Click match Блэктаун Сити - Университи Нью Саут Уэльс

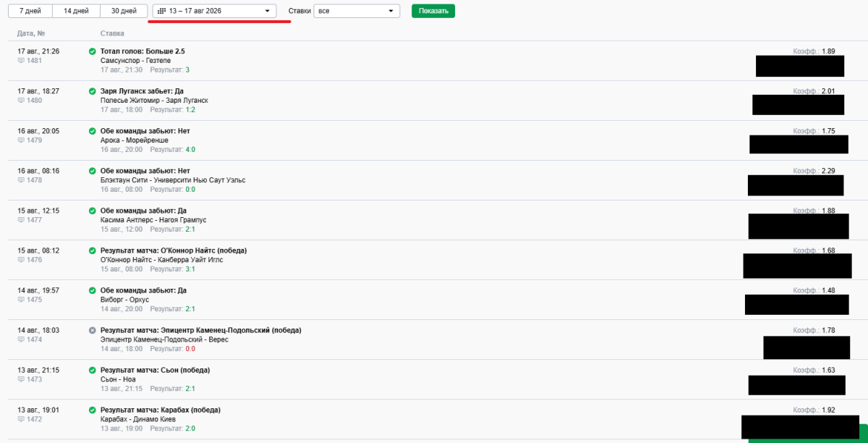[x=173, y=180]
